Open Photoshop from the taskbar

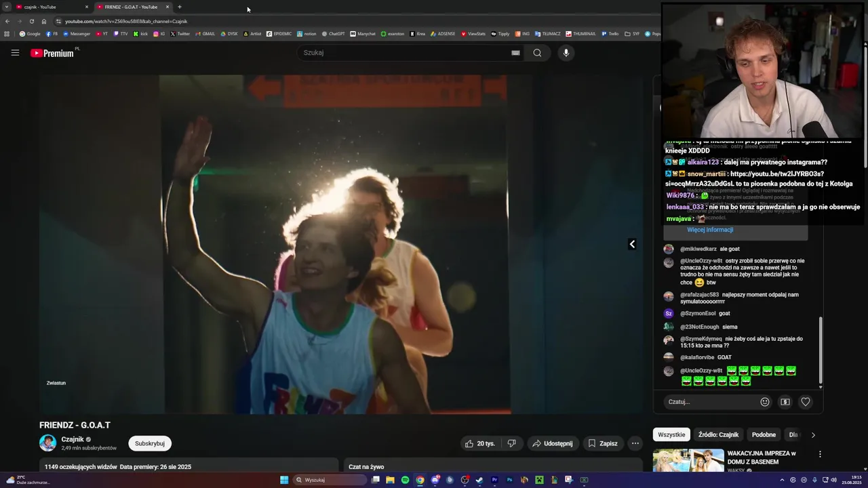coord(509,480)
